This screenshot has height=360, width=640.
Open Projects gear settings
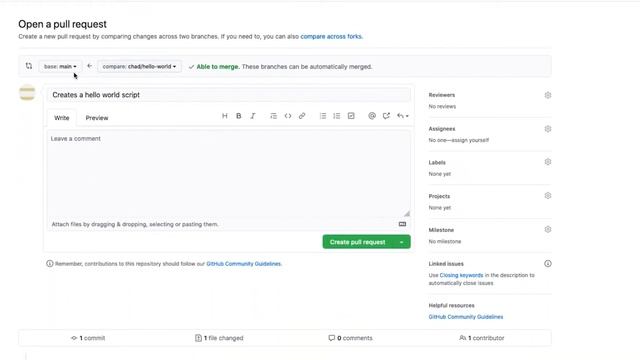coord(548,196)
